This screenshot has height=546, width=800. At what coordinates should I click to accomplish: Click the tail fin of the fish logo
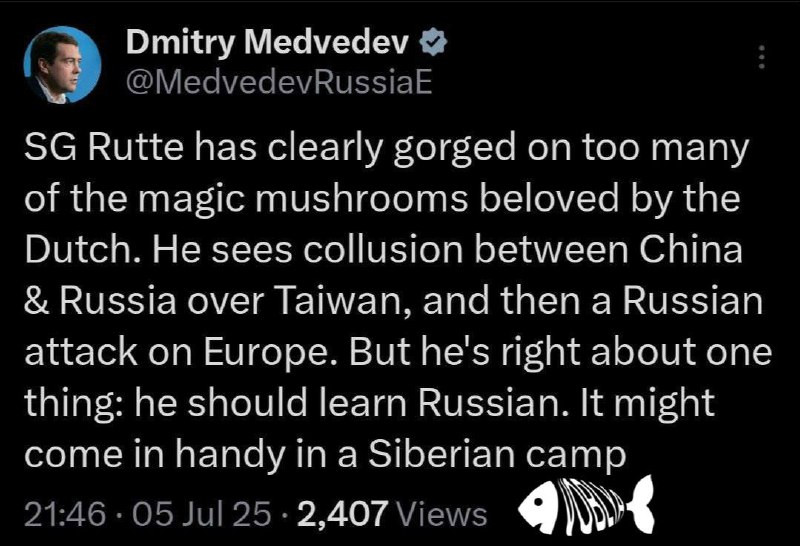[641, 504]
